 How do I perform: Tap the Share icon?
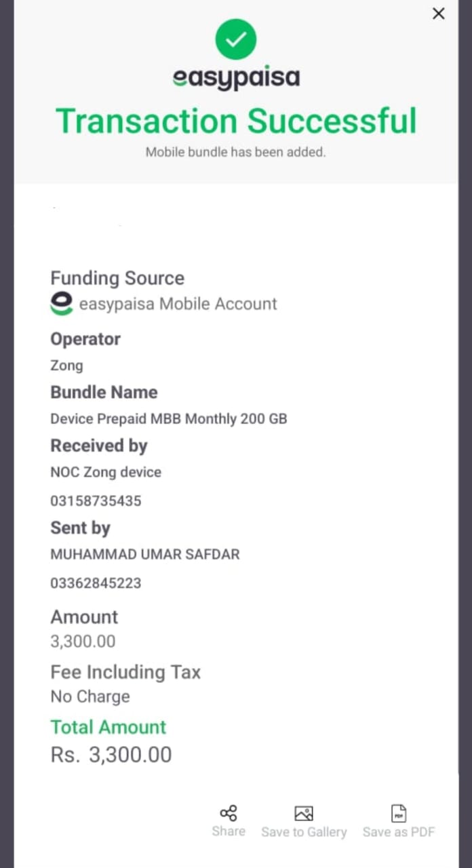tap(229, 813)
